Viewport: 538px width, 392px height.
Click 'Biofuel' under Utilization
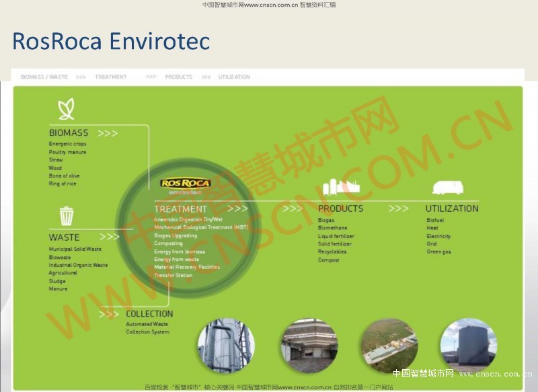(435, 220)
